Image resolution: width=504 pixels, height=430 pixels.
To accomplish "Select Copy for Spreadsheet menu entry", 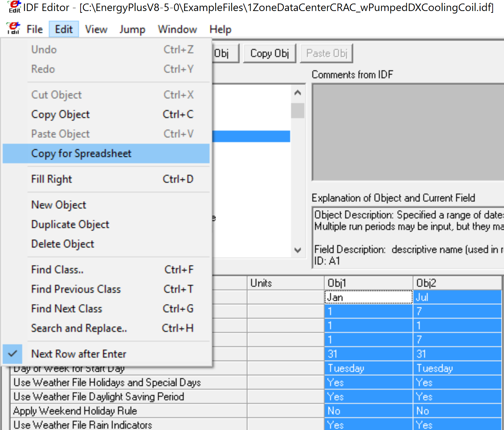I will click(106, 153).
